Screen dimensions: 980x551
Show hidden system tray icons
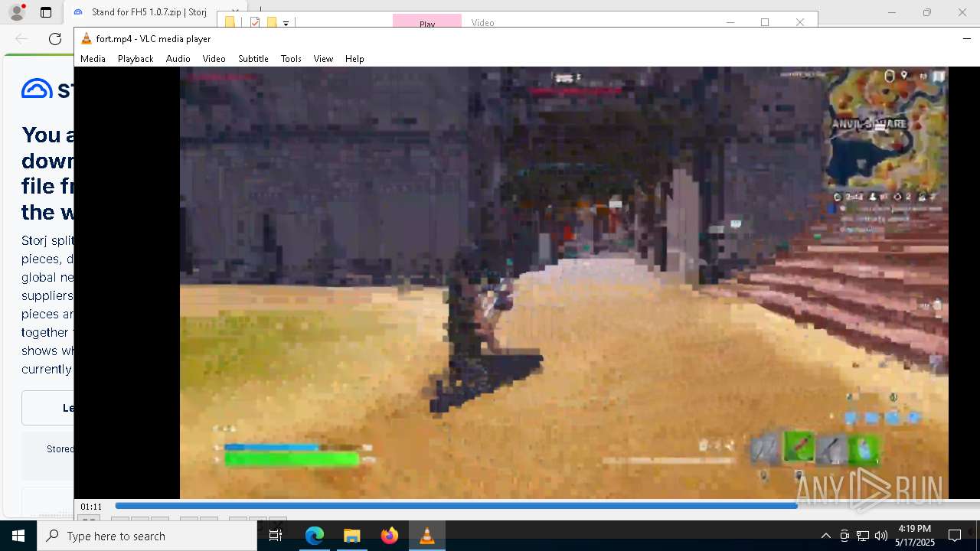click(x=825, y=536)
